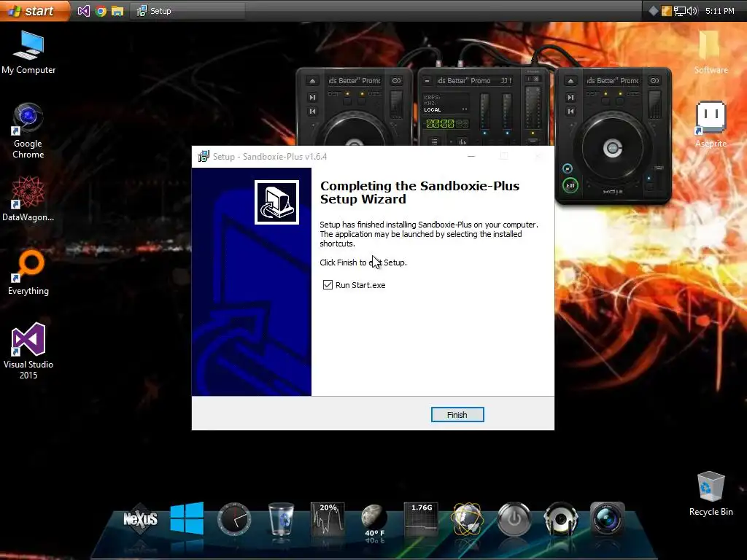
Task: Click stop on the right DJ deck
Action: point(568,168)
